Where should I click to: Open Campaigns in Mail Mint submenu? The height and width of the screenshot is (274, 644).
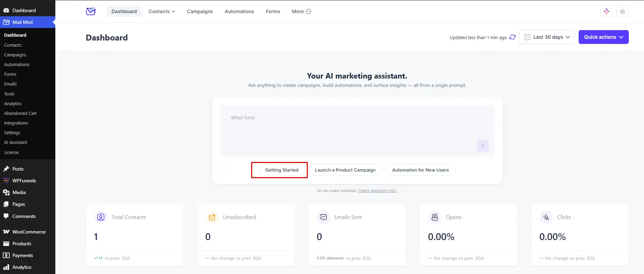pos(15,55)
